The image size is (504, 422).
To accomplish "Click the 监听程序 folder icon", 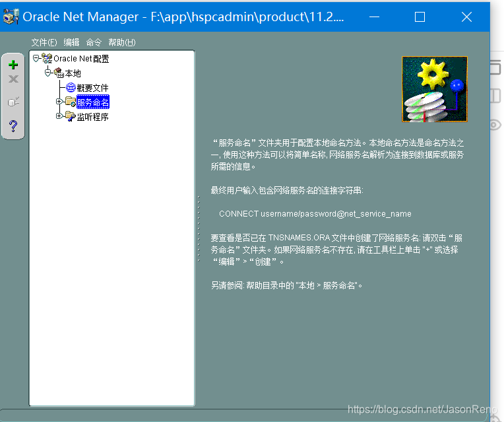I will click(71, 116).
